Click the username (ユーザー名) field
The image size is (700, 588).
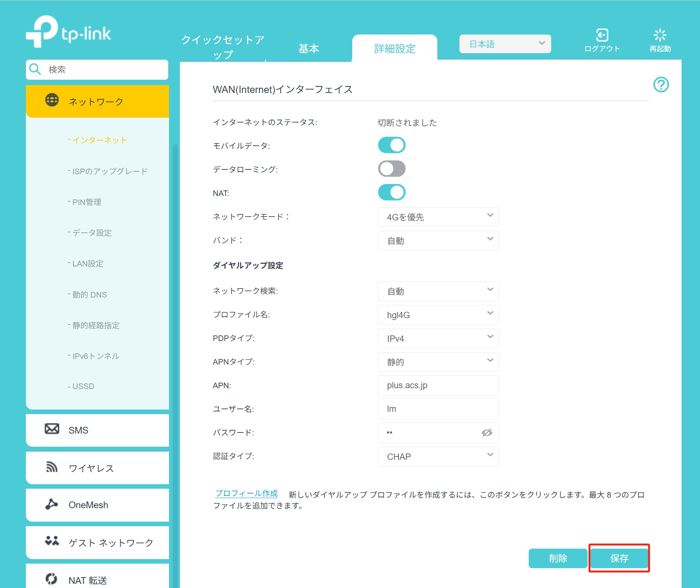438,409
